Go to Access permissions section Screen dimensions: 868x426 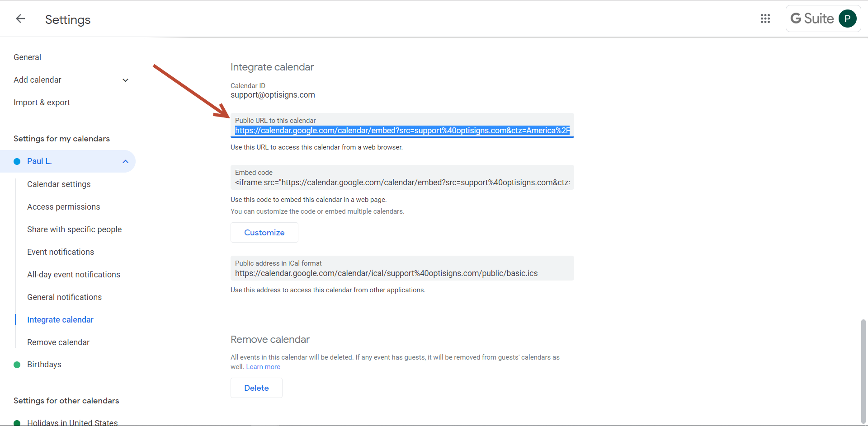[x=63, y=207]
